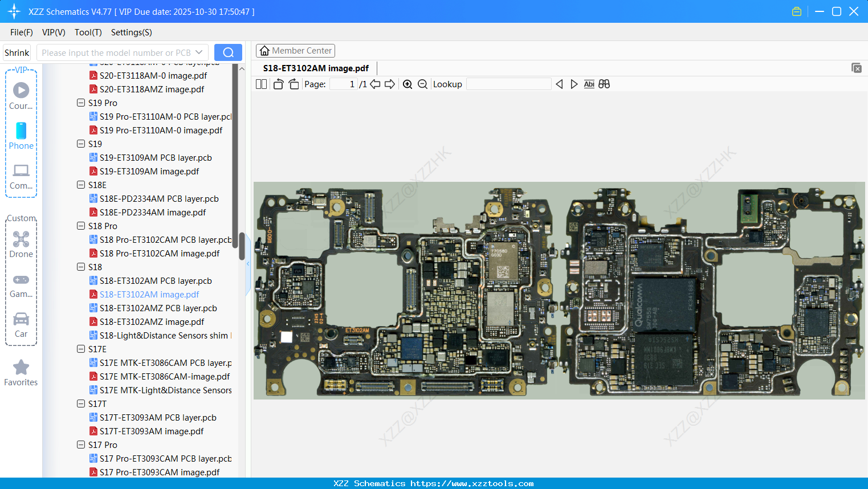Screen dimensions: 868x489
Task: Enable two-page side-by-side view
Action: (260, 84)
